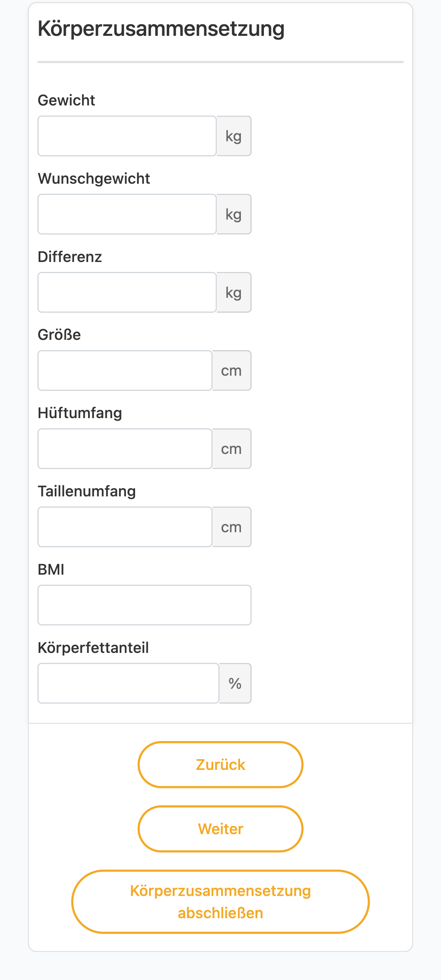Click the percent unit beside Körperfettanteil
441x980 pixels.
coord(235,683)
